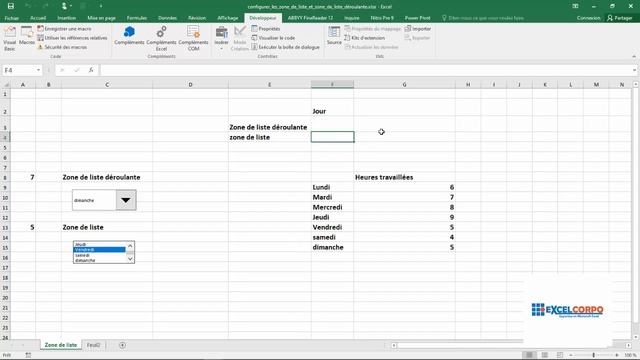The width and height of the screenshot is (640, 360).
Task: Click Exécuter la boîte de dialogue
Action: click(x=285, y=47)
